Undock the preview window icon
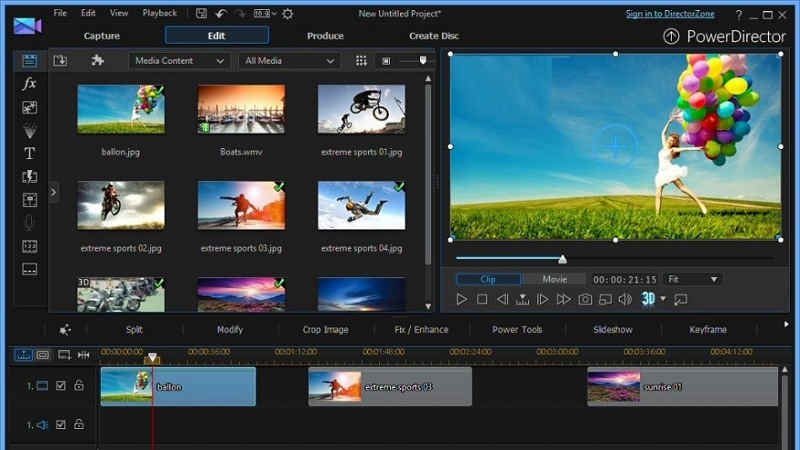800x450 pixels. click(x=681, y=299)
